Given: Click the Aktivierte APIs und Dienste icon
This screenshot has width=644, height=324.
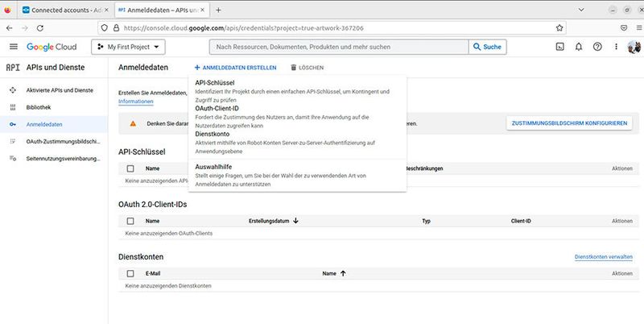Looking at the screenshot, I should pyautogui.click(x=13, y=90).
